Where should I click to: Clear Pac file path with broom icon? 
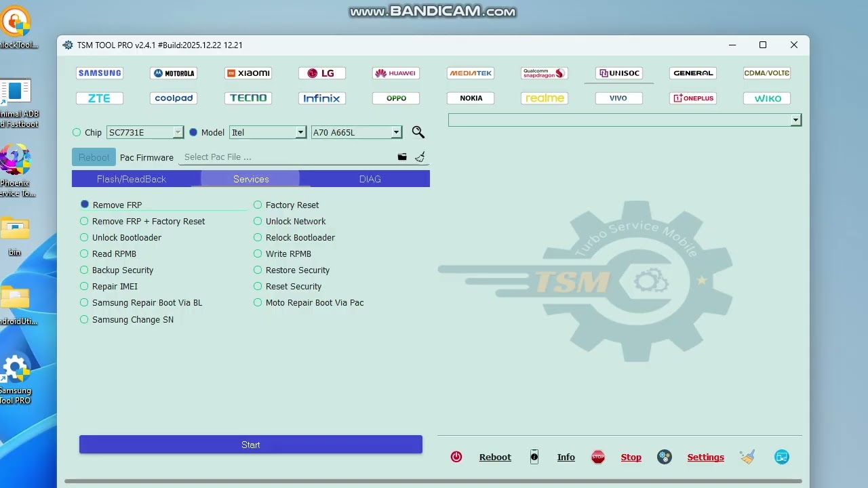(x=420, y=157)
